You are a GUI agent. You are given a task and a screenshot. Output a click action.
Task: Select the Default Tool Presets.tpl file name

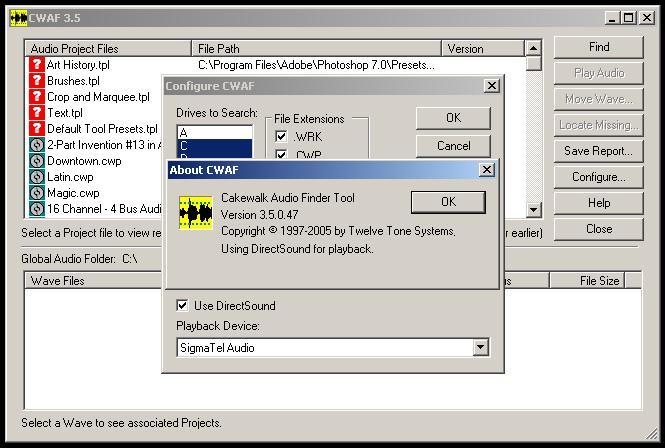click(x=102, y=129)
